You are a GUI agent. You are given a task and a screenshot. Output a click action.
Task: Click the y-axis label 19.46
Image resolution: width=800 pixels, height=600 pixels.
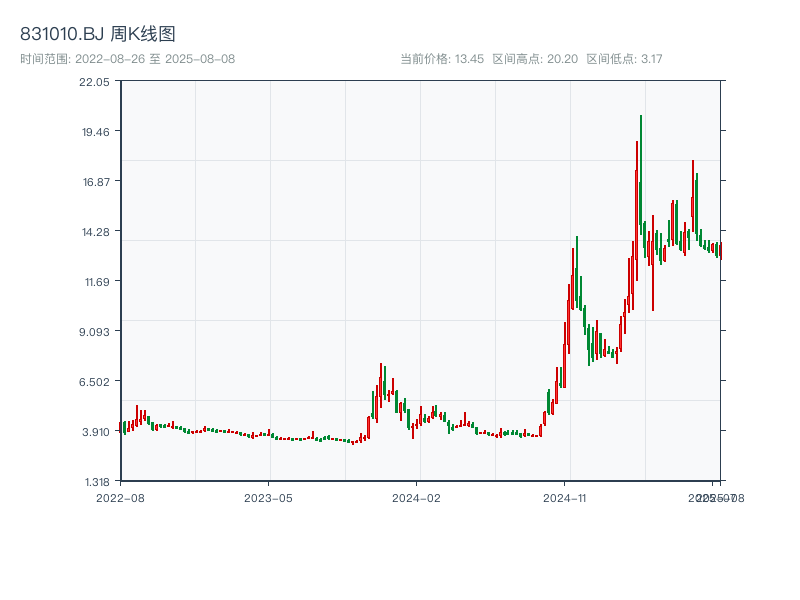coord(95,131)
